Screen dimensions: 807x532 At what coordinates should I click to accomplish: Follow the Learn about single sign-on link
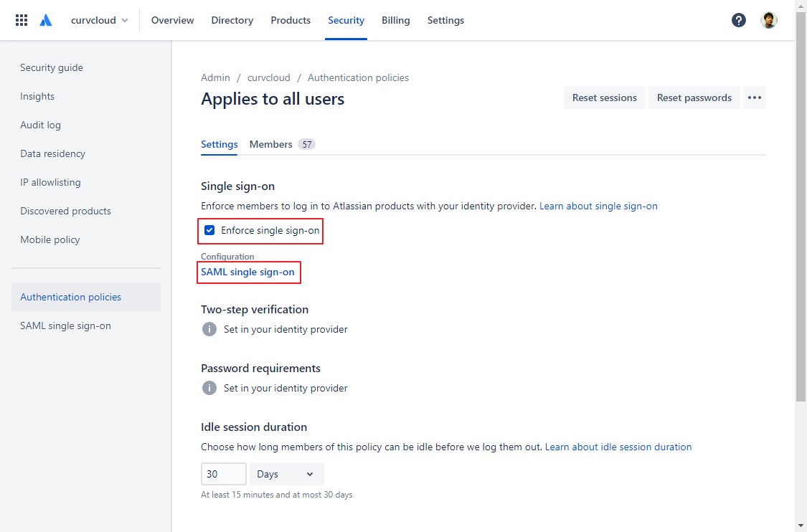click(x=598, y=206)
